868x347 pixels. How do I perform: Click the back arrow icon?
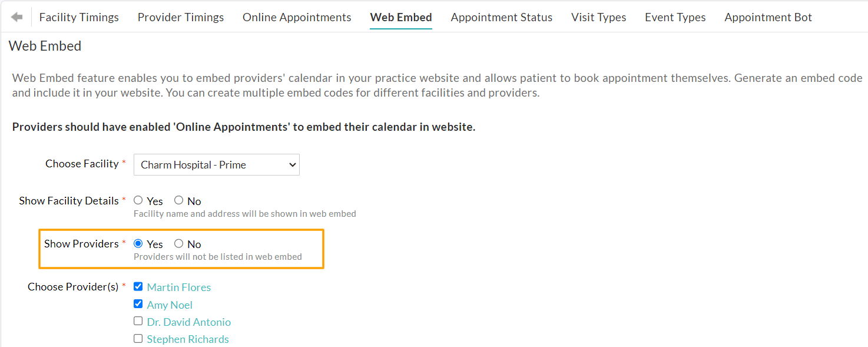[17, 18]
